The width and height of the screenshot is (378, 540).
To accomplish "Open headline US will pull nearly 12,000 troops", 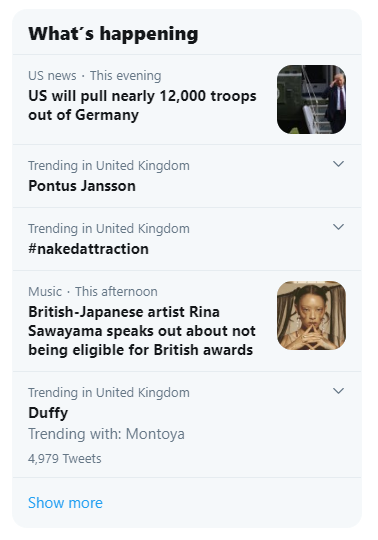I will [142, 105].
